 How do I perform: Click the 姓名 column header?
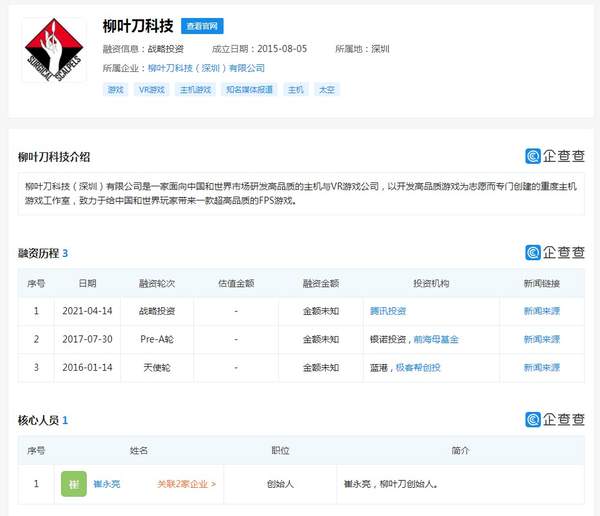tap(139, 450)
